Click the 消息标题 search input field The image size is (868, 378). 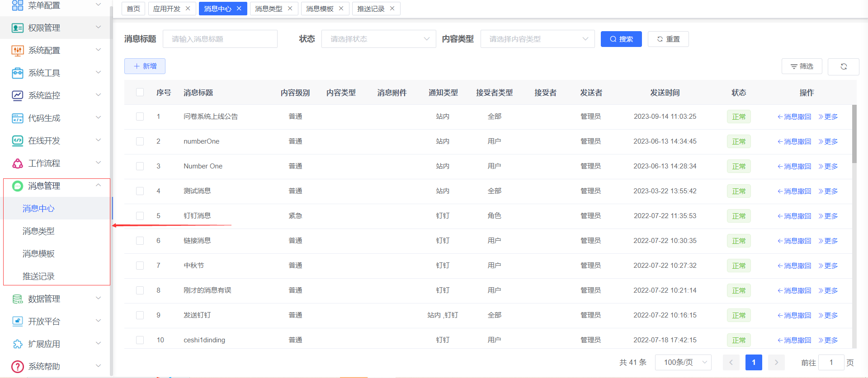click(x=220, y=39)
